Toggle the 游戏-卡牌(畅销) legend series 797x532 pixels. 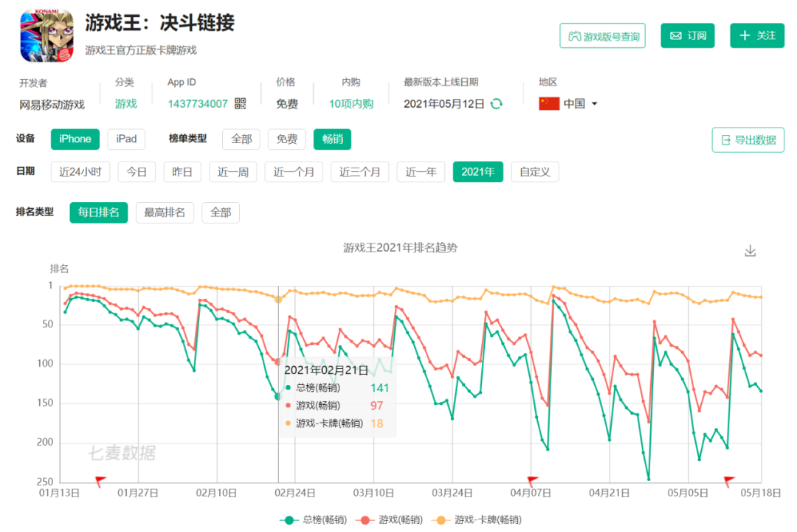point(476,519)
